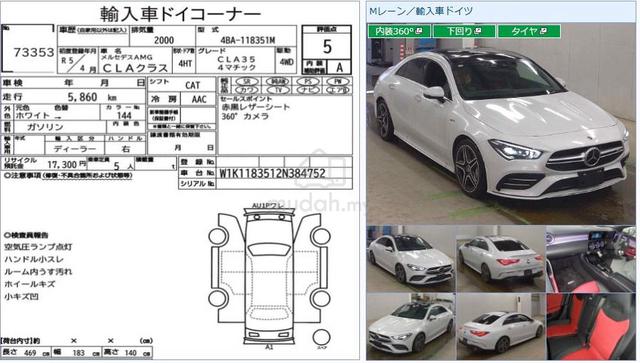Click the note ハンドル小スレ
640x363 pixels.
[34, 259]
